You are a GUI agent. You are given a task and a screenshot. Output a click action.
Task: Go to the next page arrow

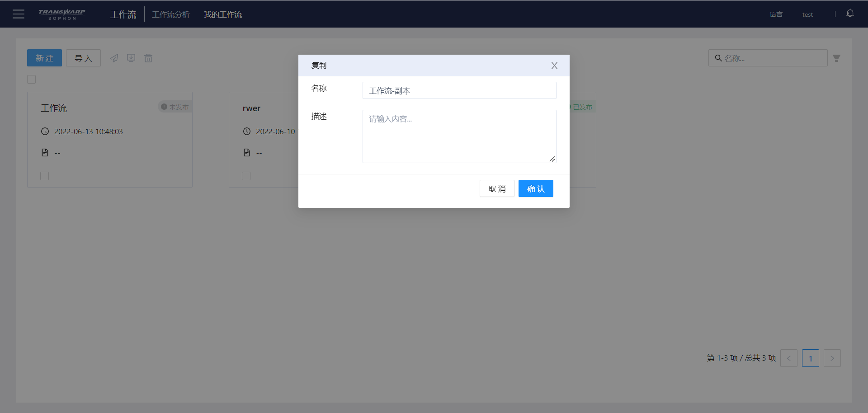pyautogui.click(x=832, y=358)
